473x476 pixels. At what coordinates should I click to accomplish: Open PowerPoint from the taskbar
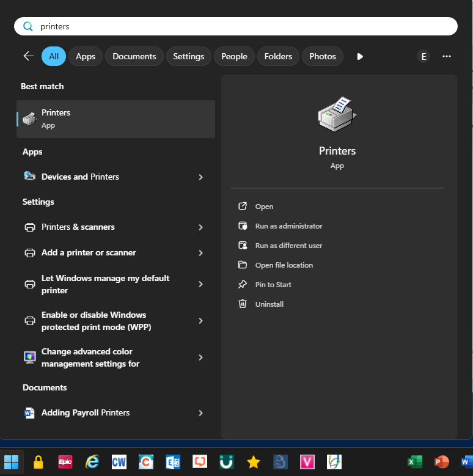pyautogui.click(x=442, y=462)
